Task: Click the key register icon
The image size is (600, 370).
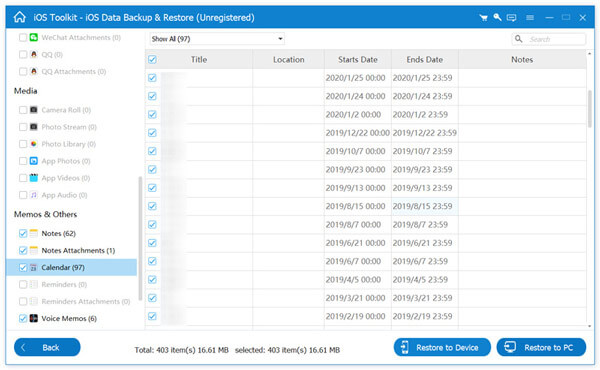Action: pos(497,17)
